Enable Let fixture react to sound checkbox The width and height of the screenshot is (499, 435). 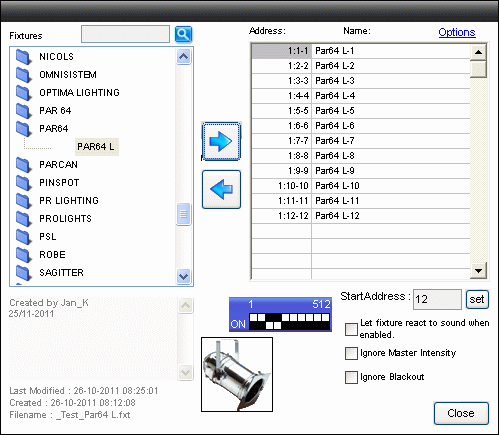(351, 329)
